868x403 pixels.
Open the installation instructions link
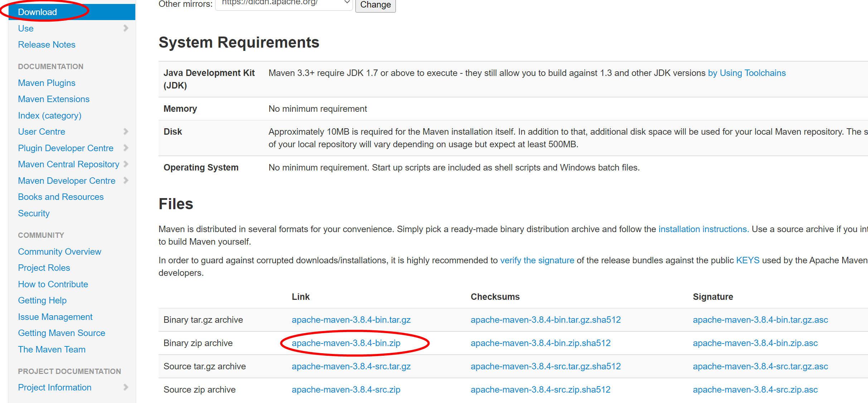703,229
